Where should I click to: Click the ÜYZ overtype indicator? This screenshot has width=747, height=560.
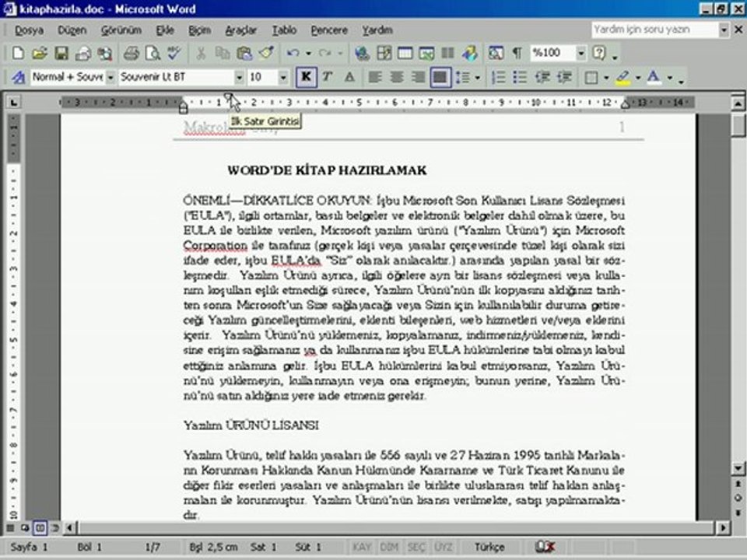[443, 547]
